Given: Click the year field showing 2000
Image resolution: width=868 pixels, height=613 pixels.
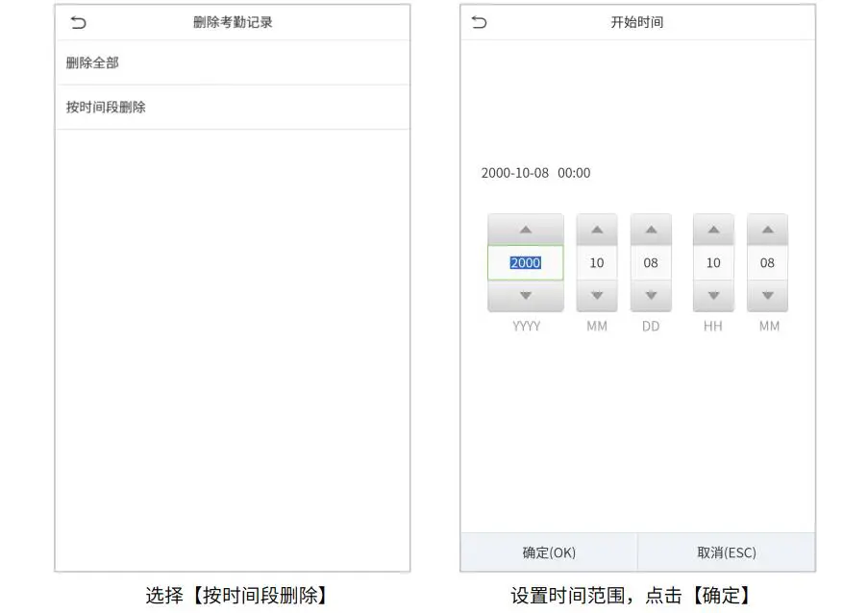Looking at the screenshot, I should click(x=526, y=263).
